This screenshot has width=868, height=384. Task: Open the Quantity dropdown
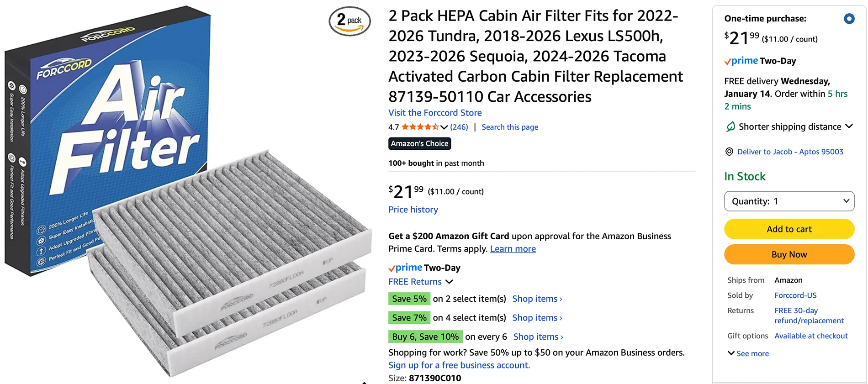pyautogui.click(x=789, y=201)
